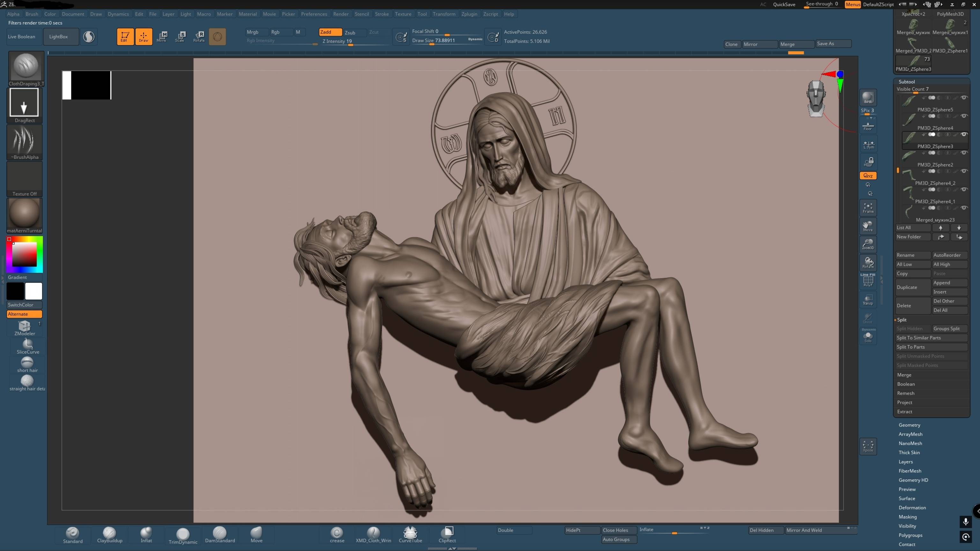Viewport: 980px width, 551px height.
Task: Expand the Masking section
Action: [x=907, y=517]
